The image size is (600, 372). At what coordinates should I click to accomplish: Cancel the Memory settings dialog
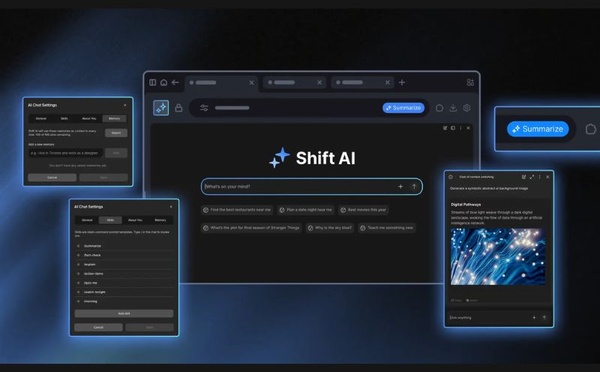(52, 178)
